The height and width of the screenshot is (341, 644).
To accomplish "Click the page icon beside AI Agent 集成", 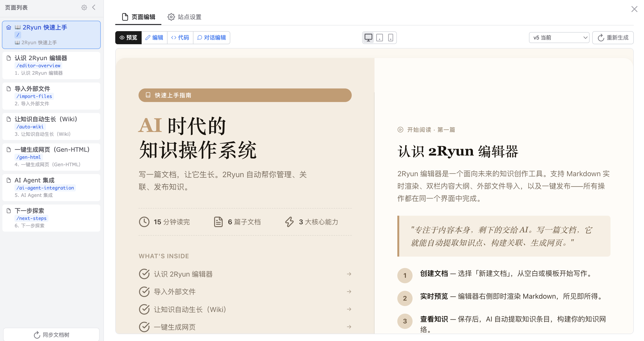I will tap(9, 180).
